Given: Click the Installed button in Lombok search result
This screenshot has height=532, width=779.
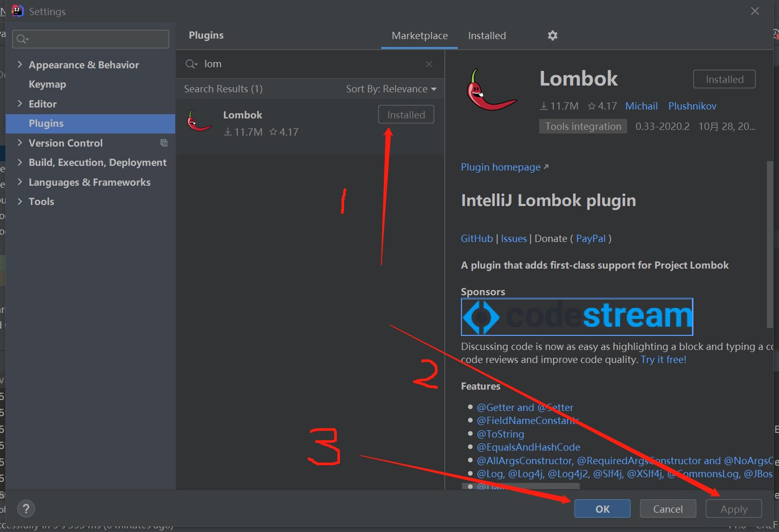Looking at the screenshot, I should [406, 115].
